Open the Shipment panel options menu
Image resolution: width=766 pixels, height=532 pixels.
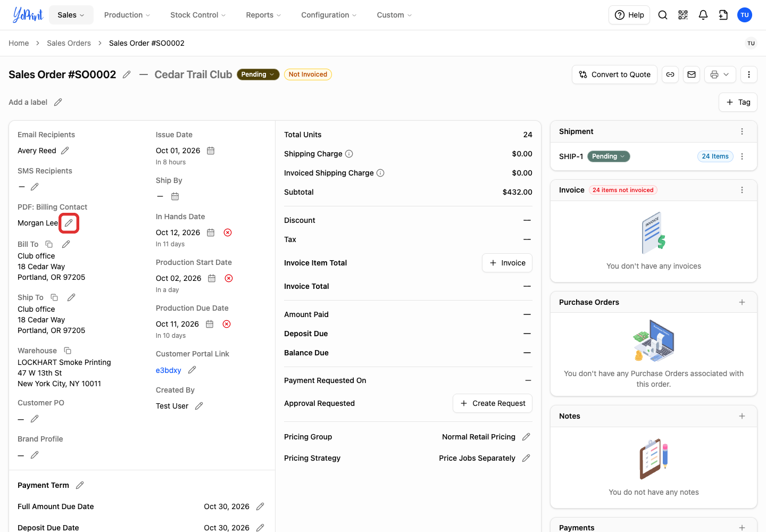742,131
